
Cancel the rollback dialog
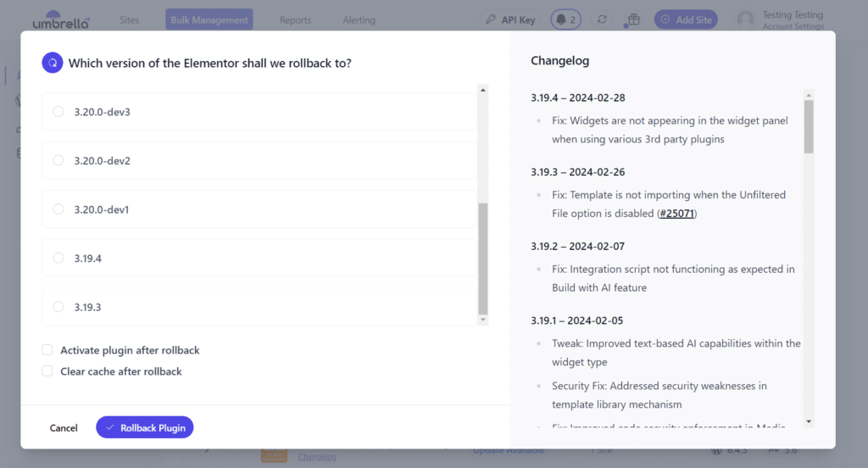point(64,427)
